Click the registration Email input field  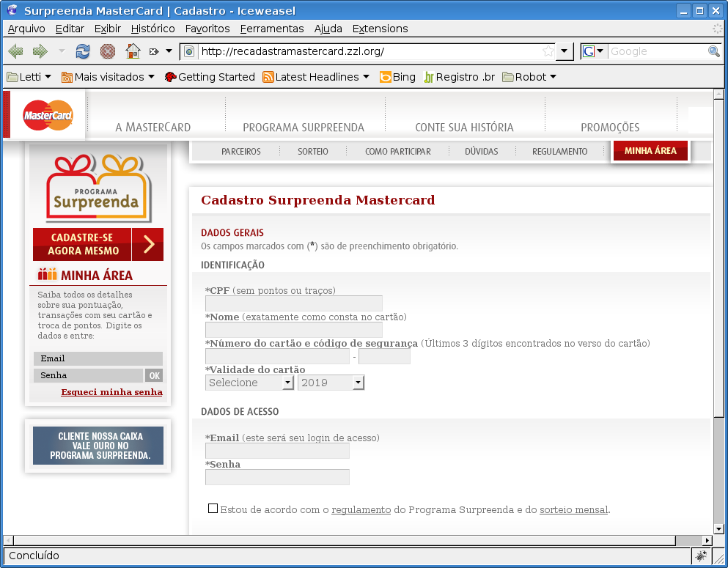[x=277, y=451]
